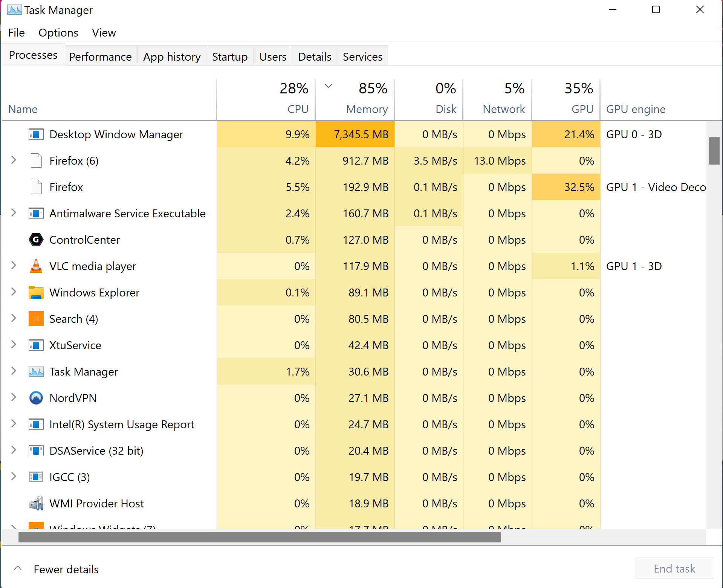Expand the Search (4) group
The image size is (723, 588).
click(14, 319)
